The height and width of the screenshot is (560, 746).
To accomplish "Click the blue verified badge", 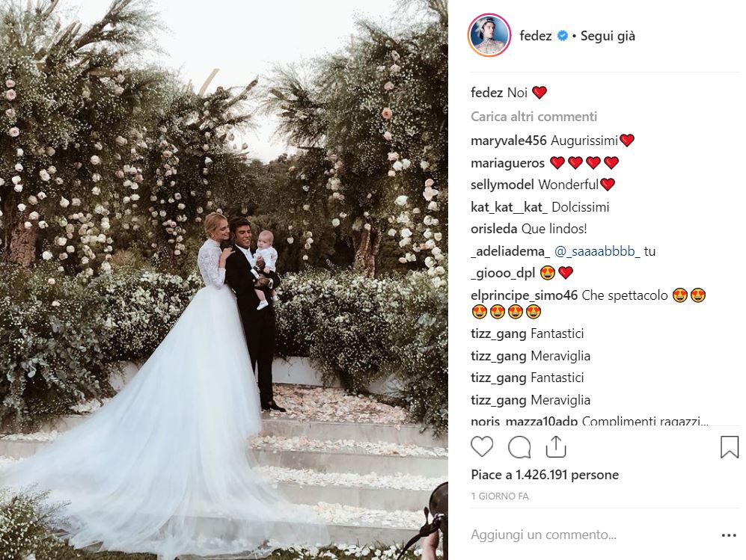I will [563, 36].
